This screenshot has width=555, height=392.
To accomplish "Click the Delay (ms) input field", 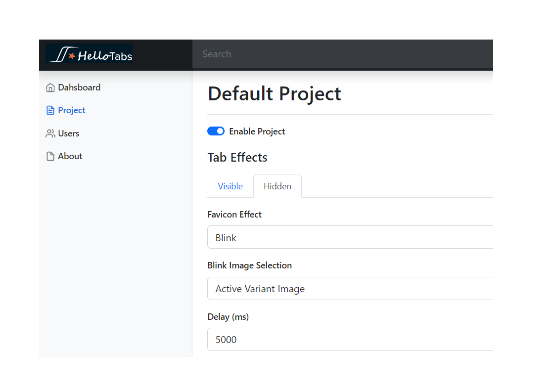I will [350, 339].
